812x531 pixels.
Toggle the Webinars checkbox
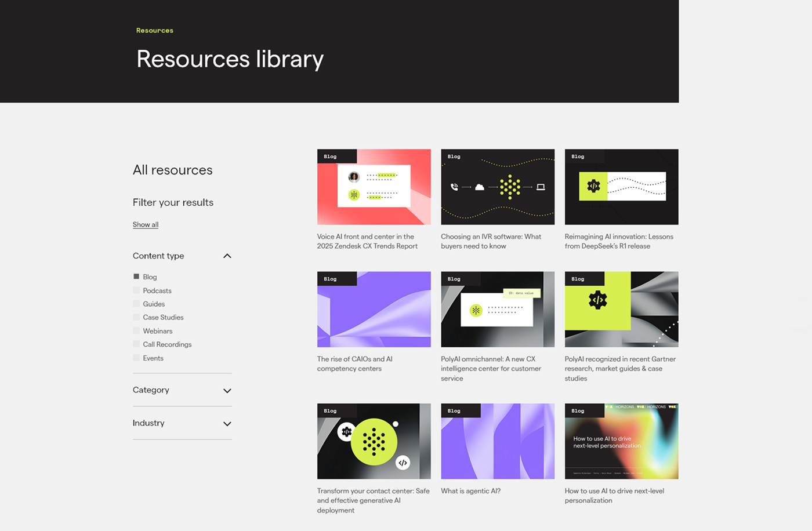pyautogui.click(x=136, y=331)
